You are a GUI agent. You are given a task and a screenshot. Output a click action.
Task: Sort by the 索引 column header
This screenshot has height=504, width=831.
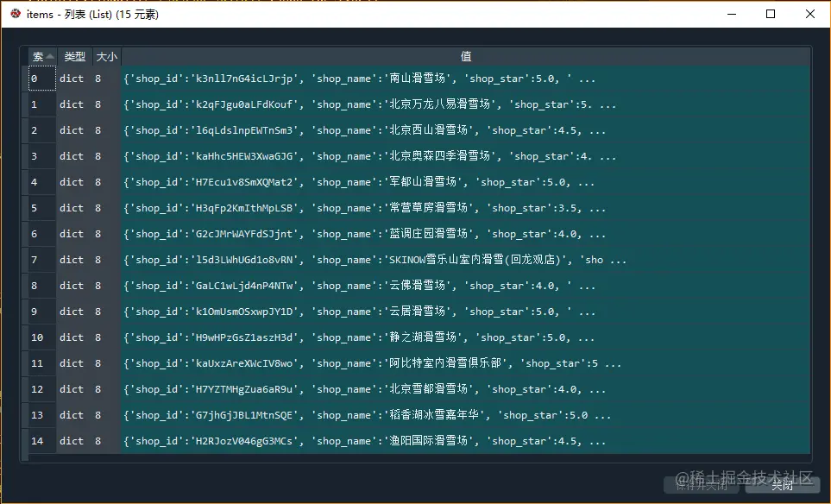click(x=42, y=56)
